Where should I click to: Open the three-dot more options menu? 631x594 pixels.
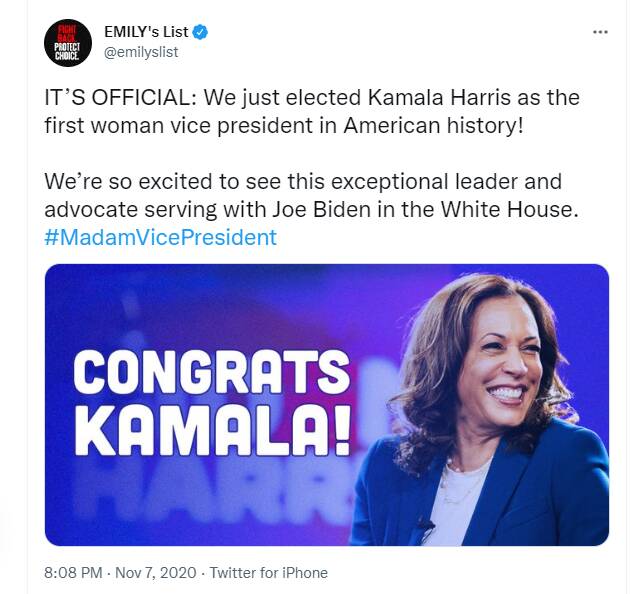pos(600,32)
